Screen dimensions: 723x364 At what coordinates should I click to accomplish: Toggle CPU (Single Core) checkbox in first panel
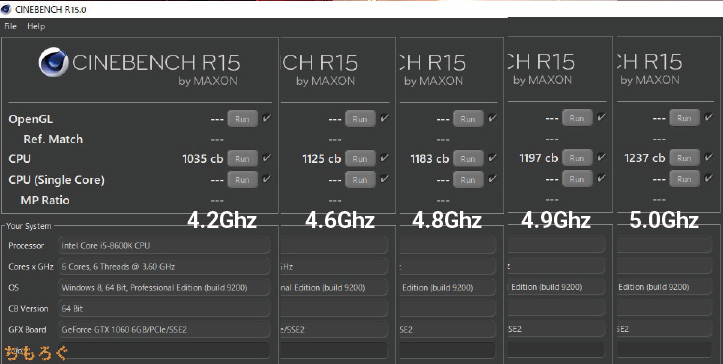(267, 179)
